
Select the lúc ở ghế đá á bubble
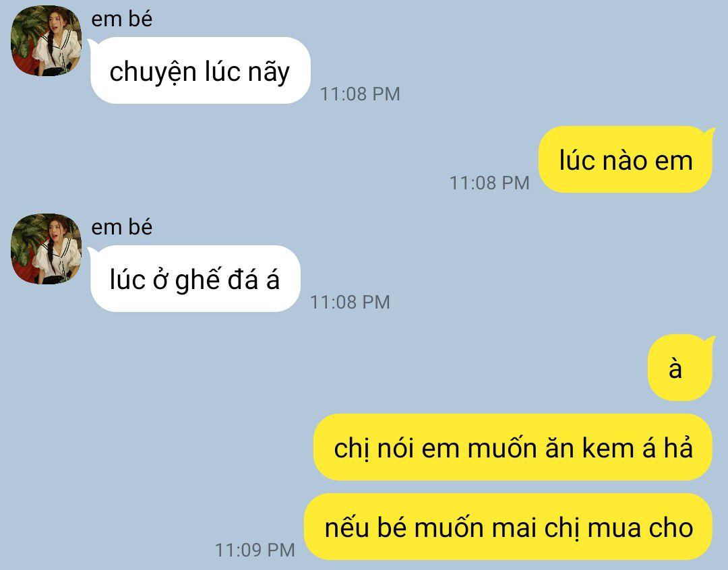[x=194, y=278]
